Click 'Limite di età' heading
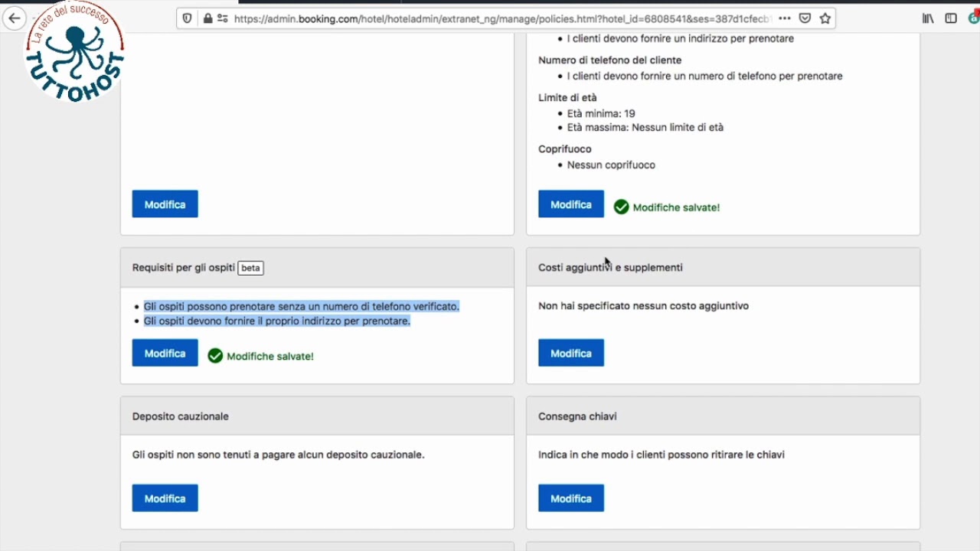This screenshot has width=980, height=551. [567, 97]
